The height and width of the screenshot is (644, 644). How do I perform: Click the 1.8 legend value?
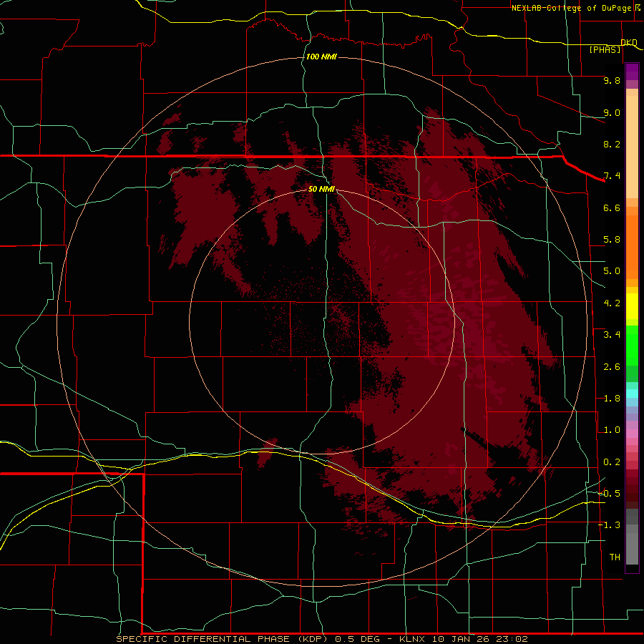pos(612,399)
